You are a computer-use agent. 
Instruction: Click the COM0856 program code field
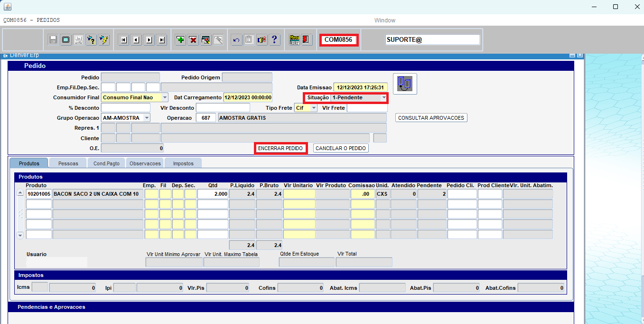point(339,40)
